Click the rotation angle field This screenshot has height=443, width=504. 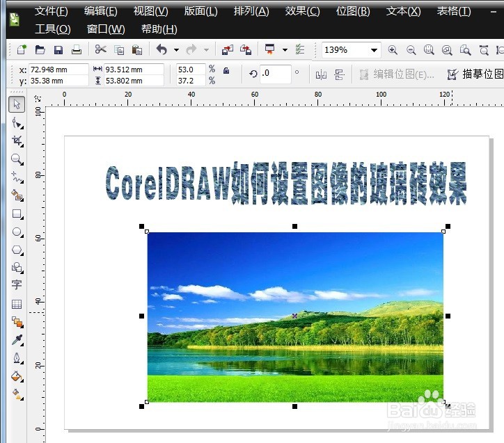click(x=276, y=74)
